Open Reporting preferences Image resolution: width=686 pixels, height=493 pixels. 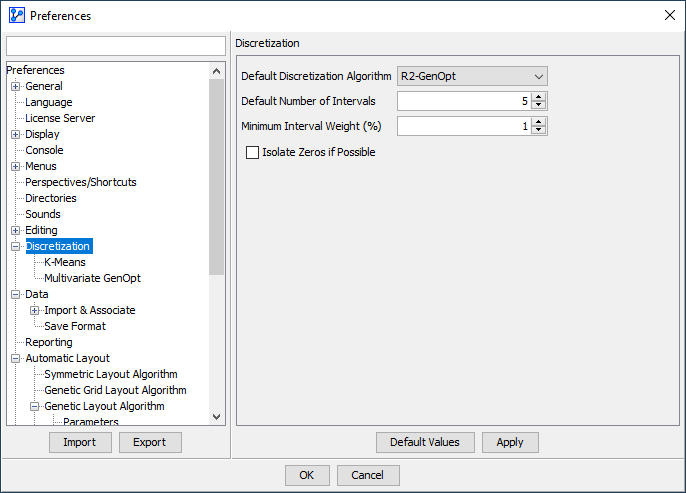(49, 342)
